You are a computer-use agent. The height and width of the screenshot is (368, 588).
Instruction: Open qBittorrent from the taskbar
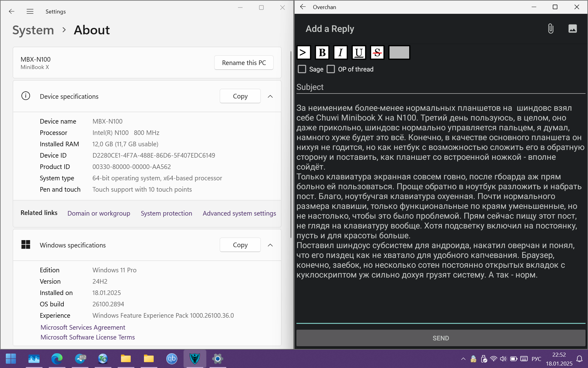tap(171, 358)
